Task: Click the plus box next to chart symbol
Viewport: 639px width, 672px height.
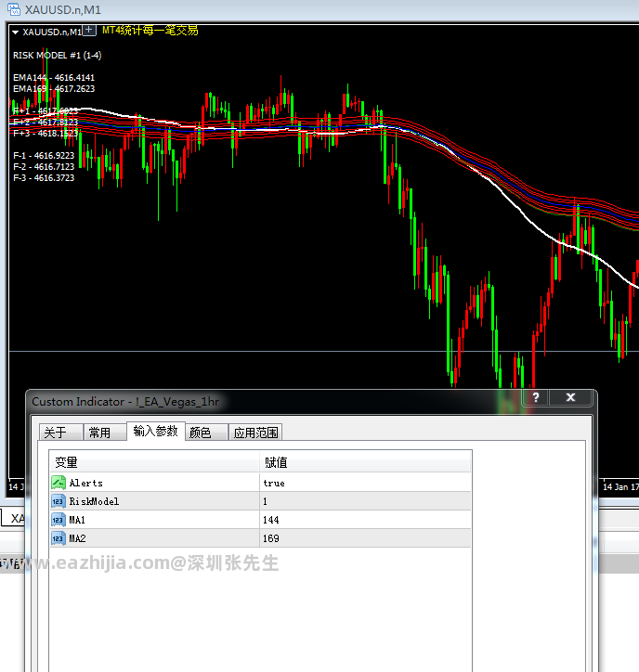Action: (x=89, y=30)
